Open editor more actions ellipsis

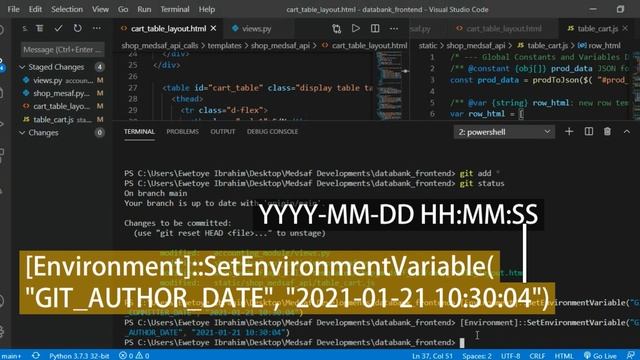[393, 29]
